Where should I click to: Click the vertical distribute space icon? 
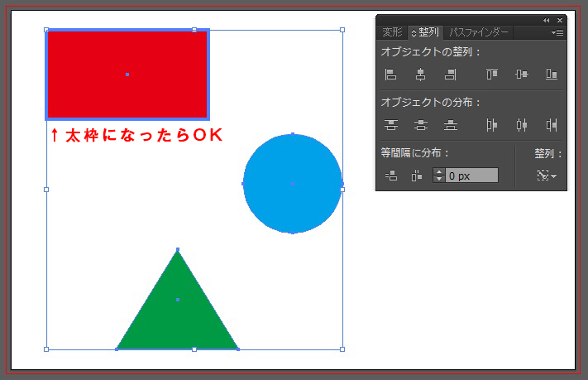pos(391,176)
